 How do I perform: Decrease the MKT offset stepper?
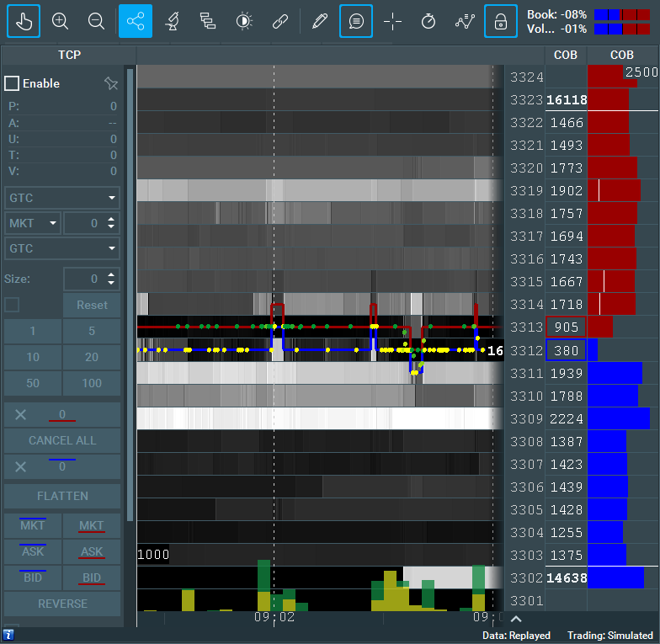pyautogui.click(x=111, y=227)
